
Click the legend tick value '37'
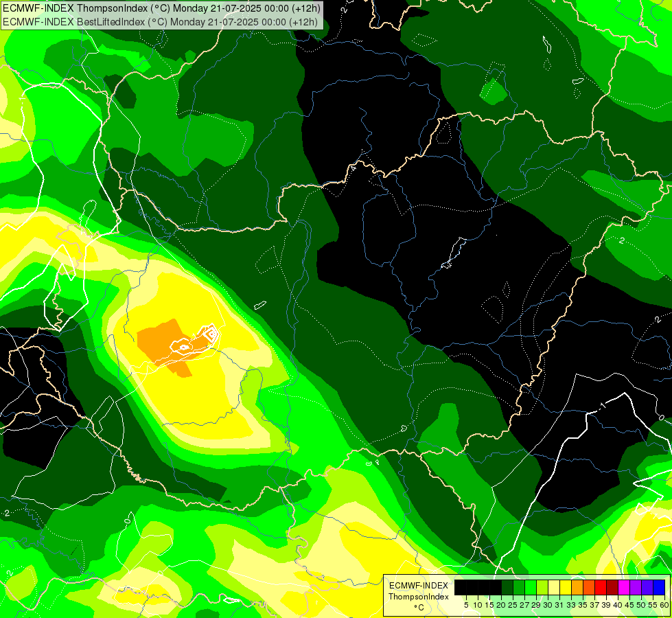coord(595,605)
